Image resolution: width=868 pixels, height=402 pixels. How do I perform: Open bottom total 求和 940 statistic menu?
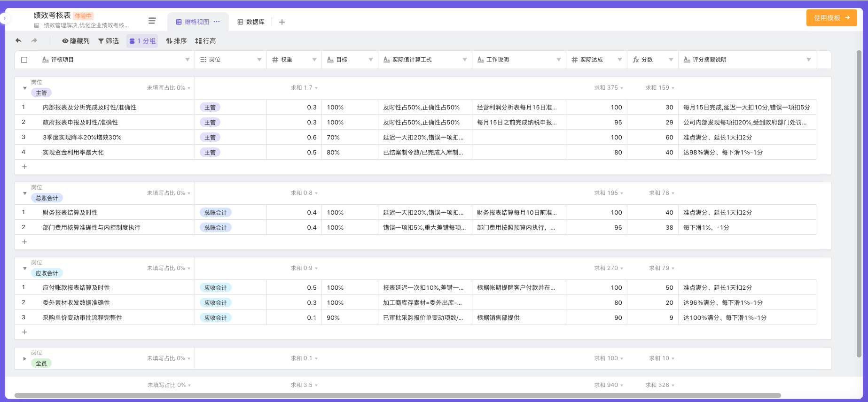[609, 385]
